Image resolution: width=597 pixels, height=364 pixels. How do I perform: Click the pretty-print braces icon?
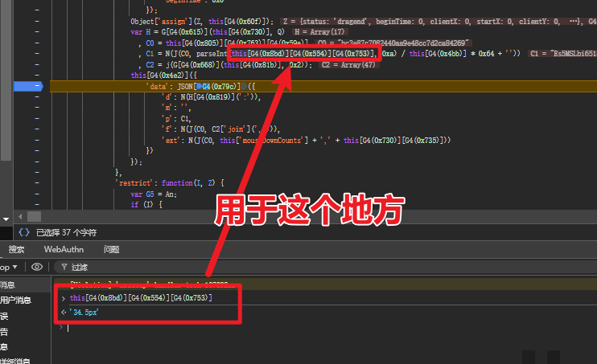pos(22,232)
